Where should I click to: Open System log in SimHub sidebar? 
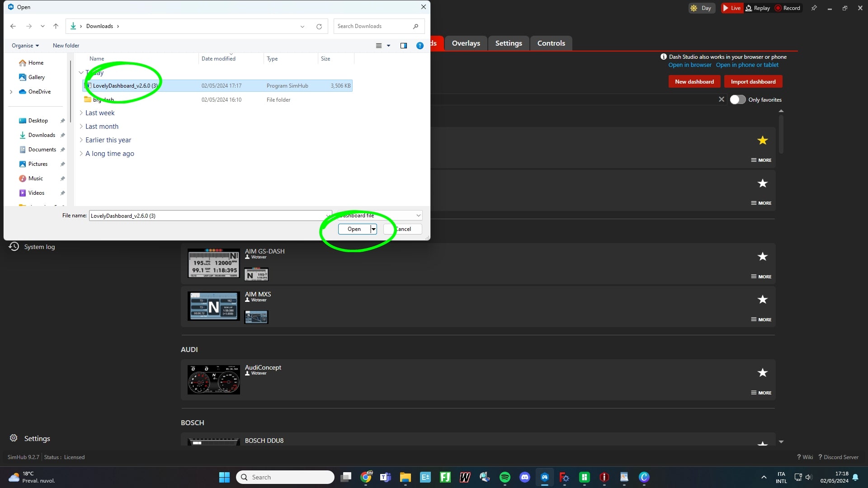[32, 247]
